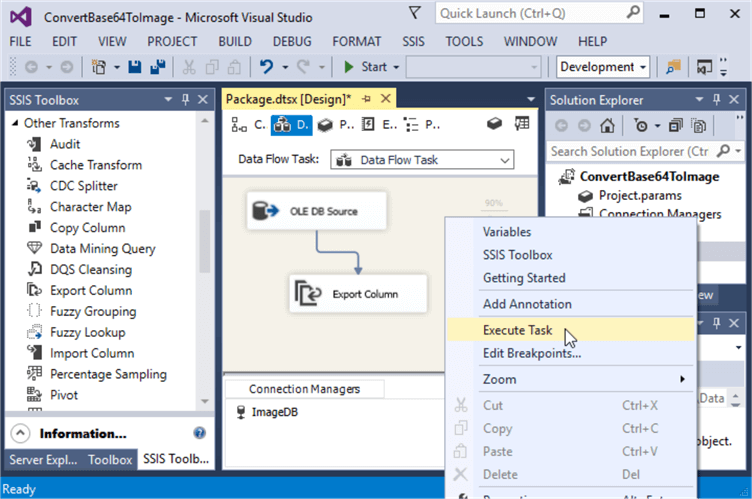The height and width of the screenshot is (499, 752).
Task: Pin the Solution Explorer panel
Action: click(717, 100)
